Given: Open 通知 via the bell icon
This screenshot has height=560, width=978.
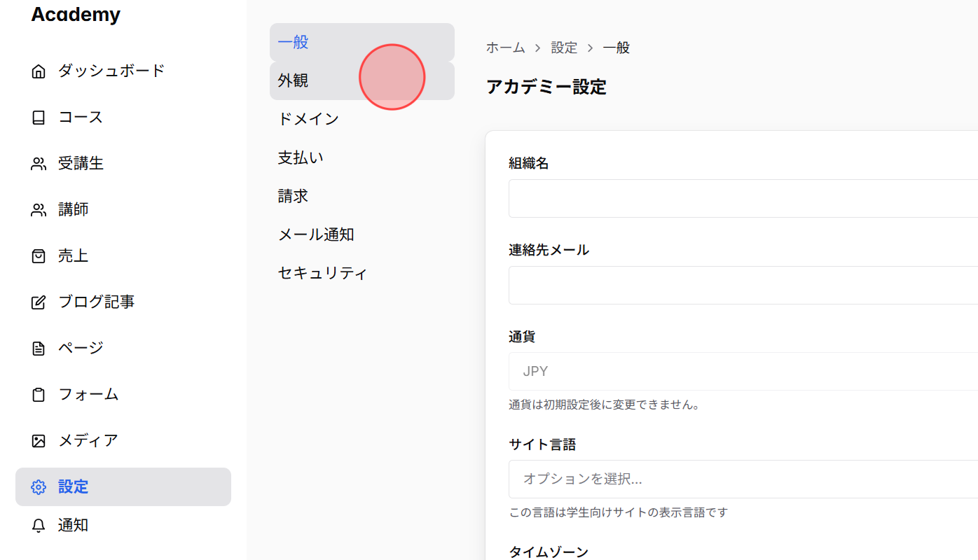Looking at the screenshot, I should pyautogui.click(x=39, y=525).
